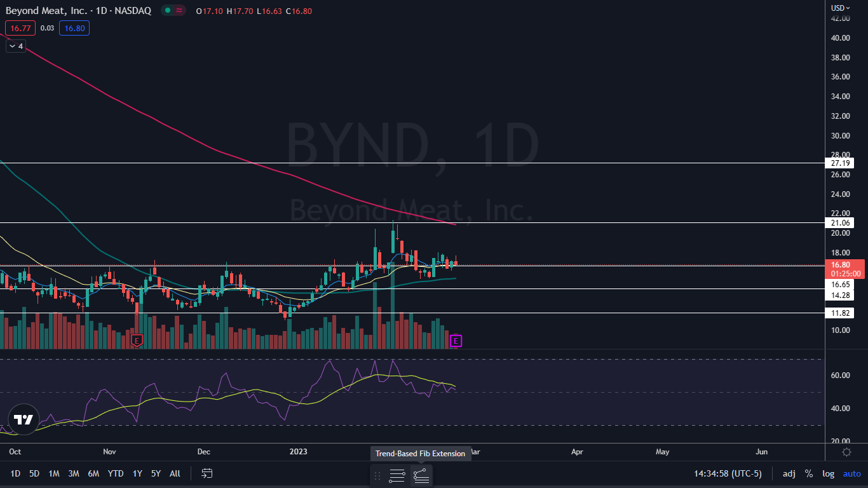Click the 14.28 horizontal line price label
The width and height of the screenshot is (868, 488).
[840, 295]
